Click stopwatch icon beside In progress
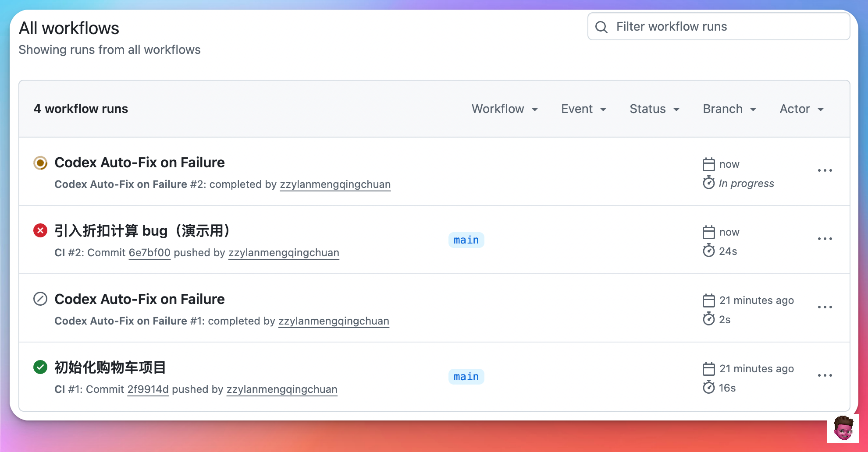 click(x=709, y=183)
